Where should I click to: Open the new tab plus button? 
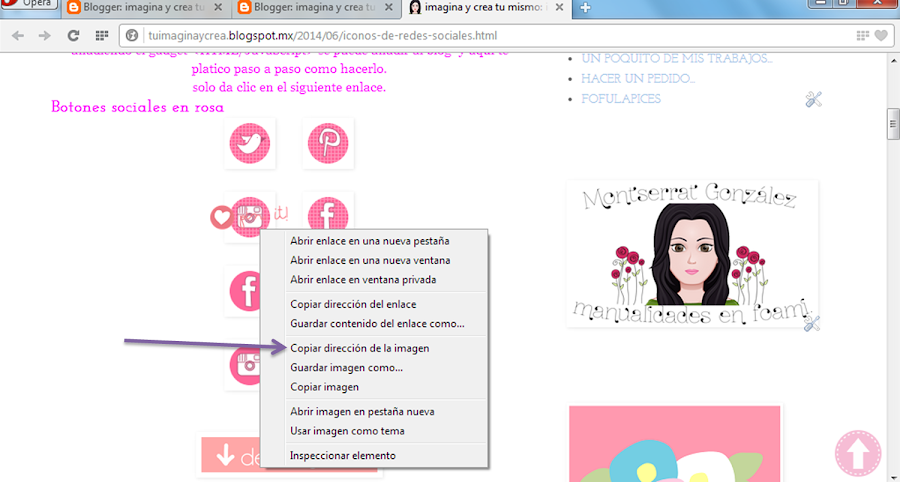coord(585,7)
